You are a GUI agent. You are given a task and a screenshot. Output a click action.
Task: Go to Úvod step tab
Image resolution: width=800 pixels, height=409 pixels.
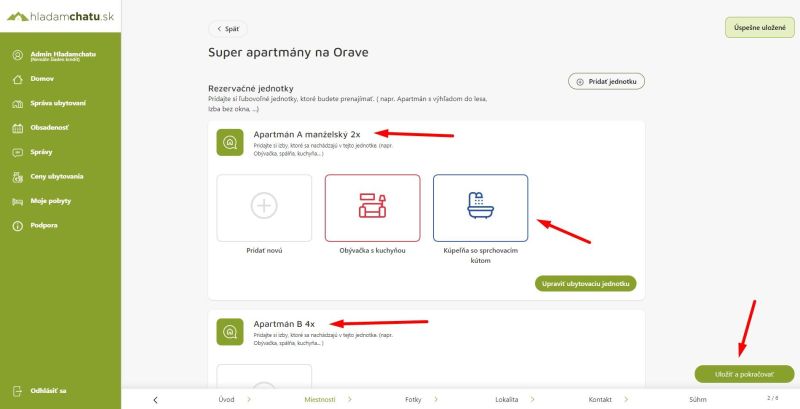coord(227,400)
